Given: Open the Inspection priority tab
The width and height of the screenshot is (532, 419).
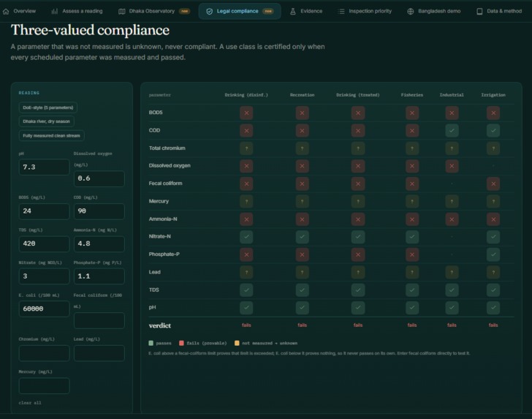Looking at the screenshot, I should 365,11.
